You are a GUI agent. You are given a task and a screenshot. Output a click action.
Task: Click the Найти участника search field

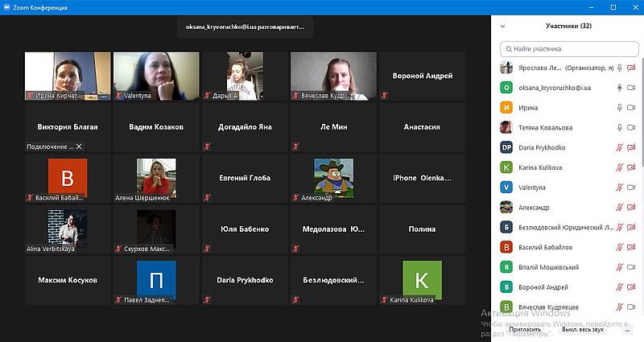[x=568, y=49]
